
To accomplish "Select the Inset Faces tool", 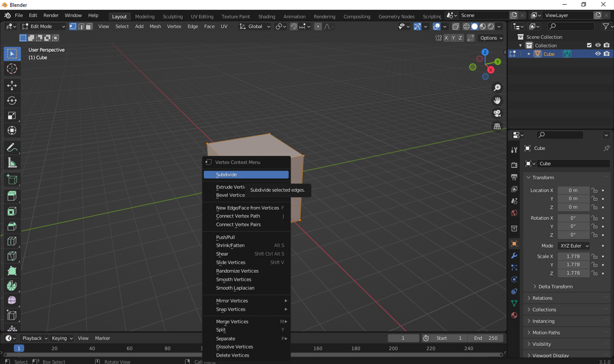I will pos(12,211).
